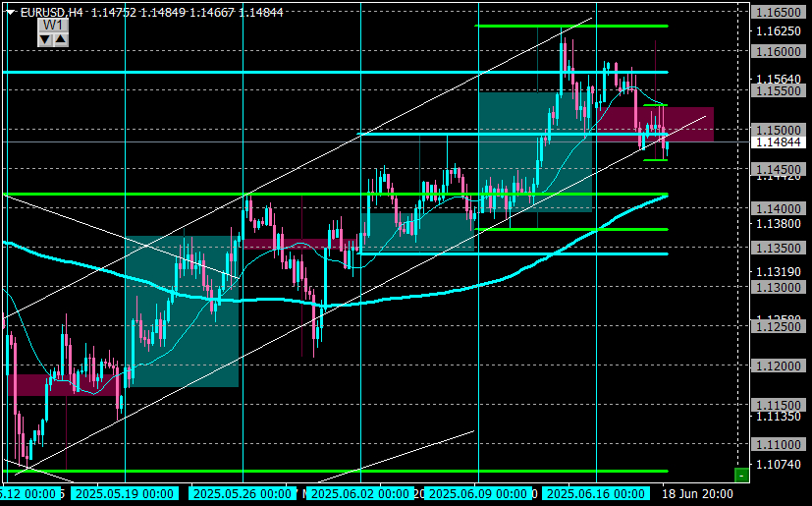
Task: Click the 1.13000 price level label
Action: pos(779,287)
